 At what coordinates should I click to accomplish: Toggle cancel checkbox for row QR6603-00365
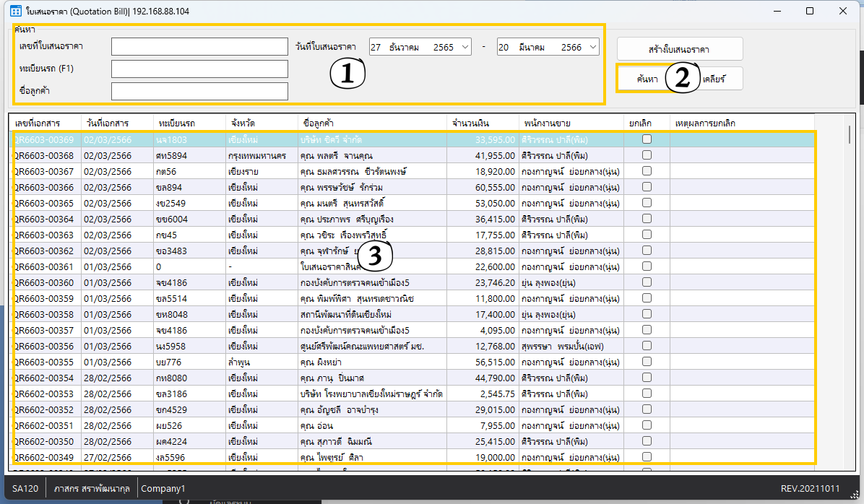coord(647,203)
